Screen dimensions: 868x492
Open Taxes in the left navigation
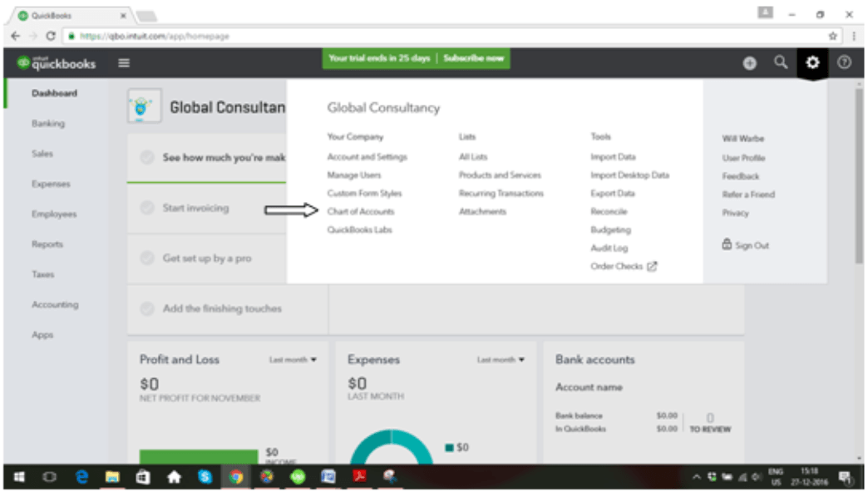[42, 274]
